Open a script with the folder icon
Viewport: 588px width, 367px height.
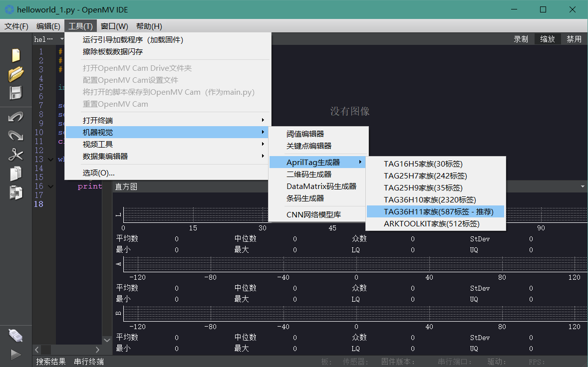(x=15, y=73)
